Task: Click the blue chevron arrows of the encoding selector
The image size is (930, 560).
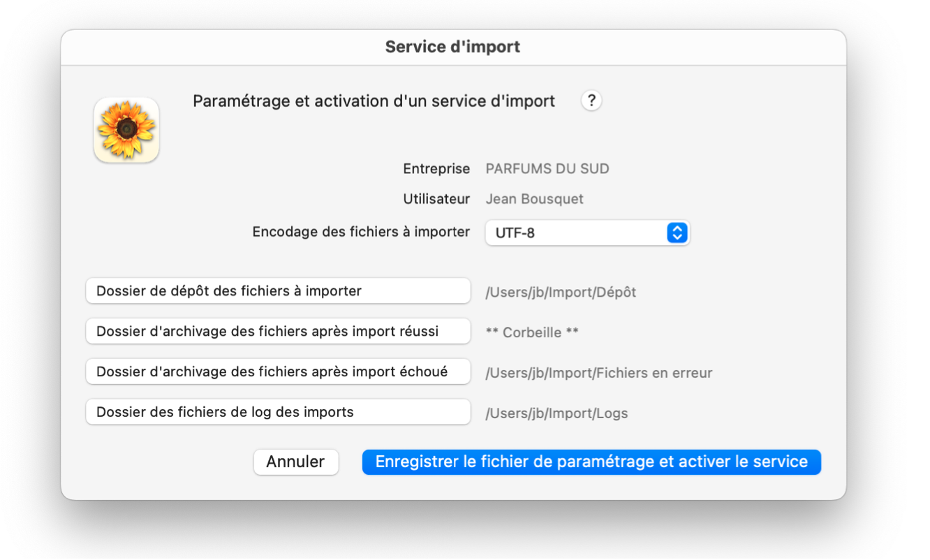Action: (x=677, y=233)
